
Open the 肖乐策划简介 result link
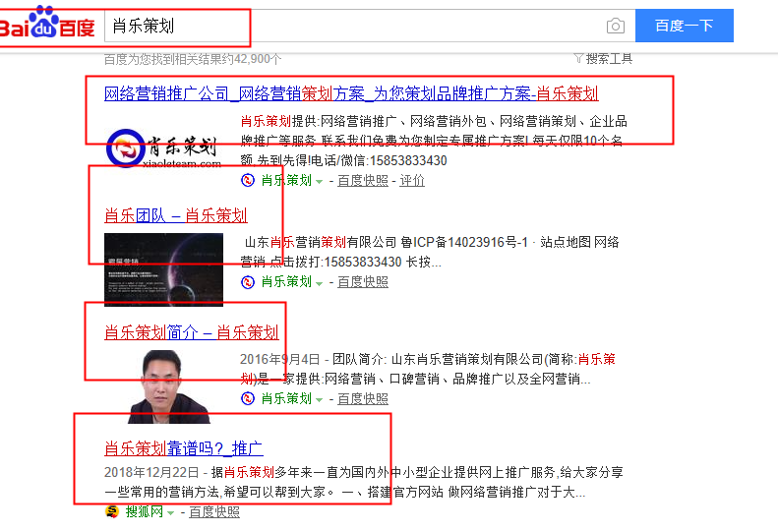(x=191, y=332)
